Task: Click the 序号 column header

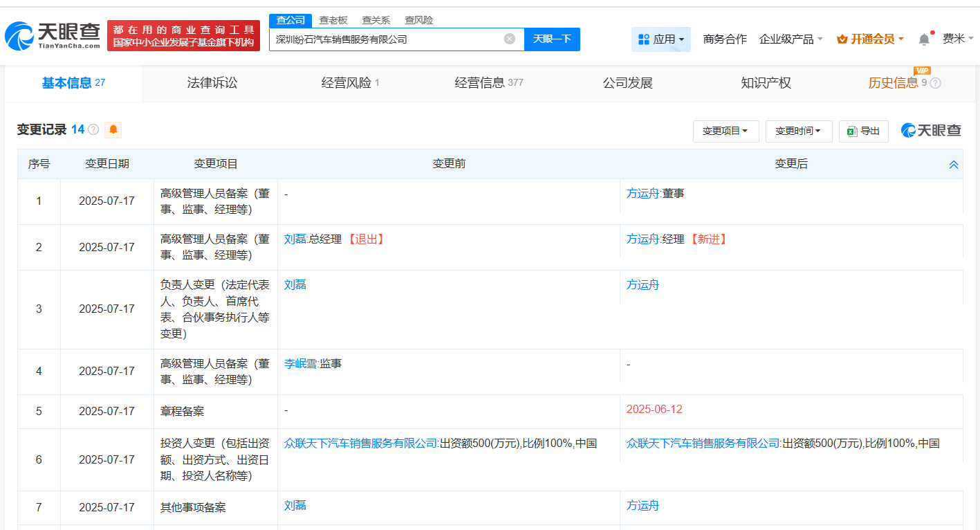Action: [x=39, y=164]
